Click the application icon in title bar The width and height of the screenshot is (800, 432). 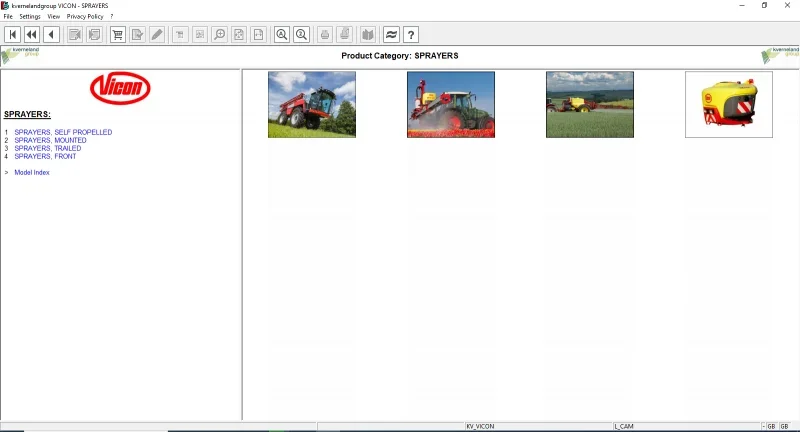(5, 6)
